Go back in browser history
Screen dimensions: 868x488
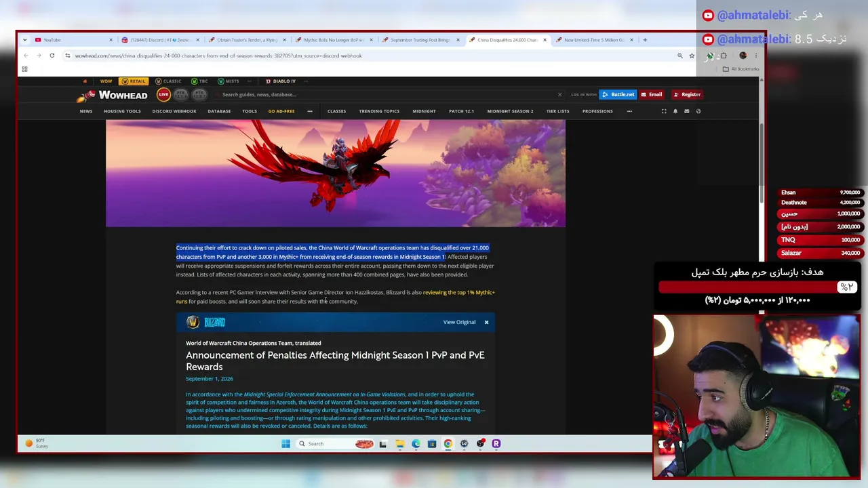coord(26,56)
